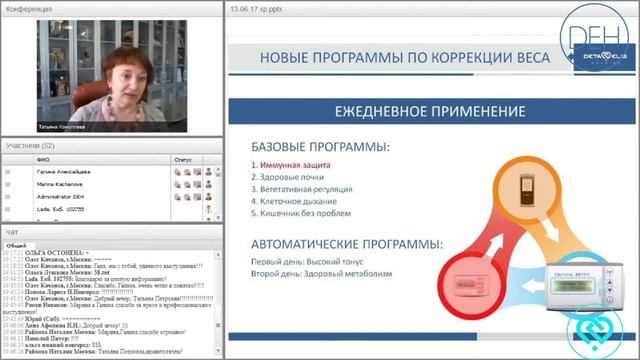Click participants list scroll up arrow
Image resolution: width=640 pixels, height=360 pixels.
point(218,169)
